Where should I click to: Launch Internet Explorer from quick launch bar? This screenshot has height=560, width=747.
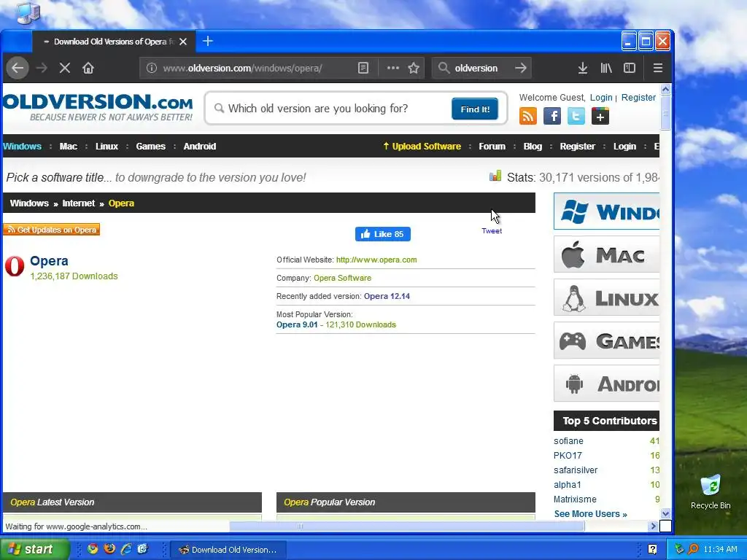point(125,549)
